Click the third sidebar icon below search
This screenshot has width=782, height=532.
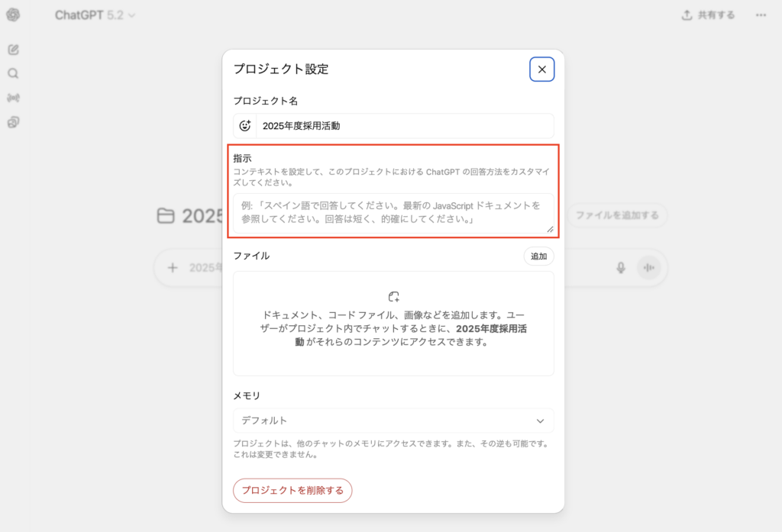(13, 98)
